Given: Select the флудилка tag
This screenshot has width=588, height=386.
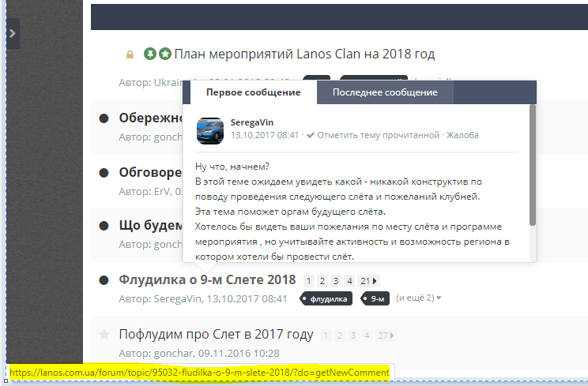Looking at the screenshot, I should coord(329,299).
